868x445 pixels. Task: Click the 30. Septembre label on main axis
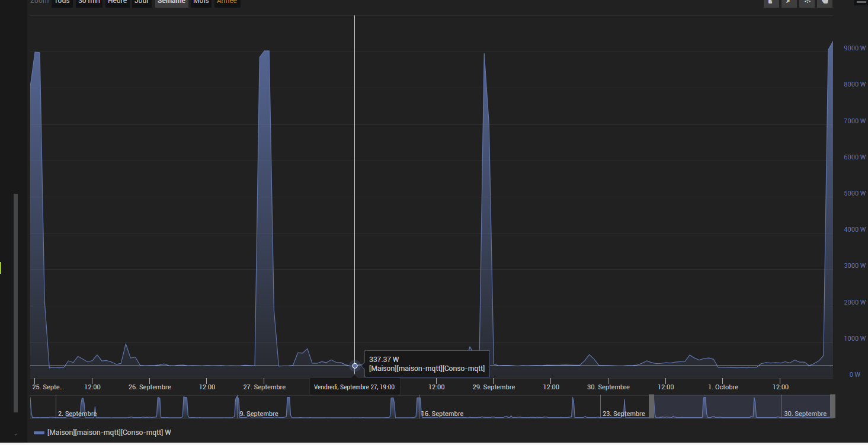click(x=608, y=387)
